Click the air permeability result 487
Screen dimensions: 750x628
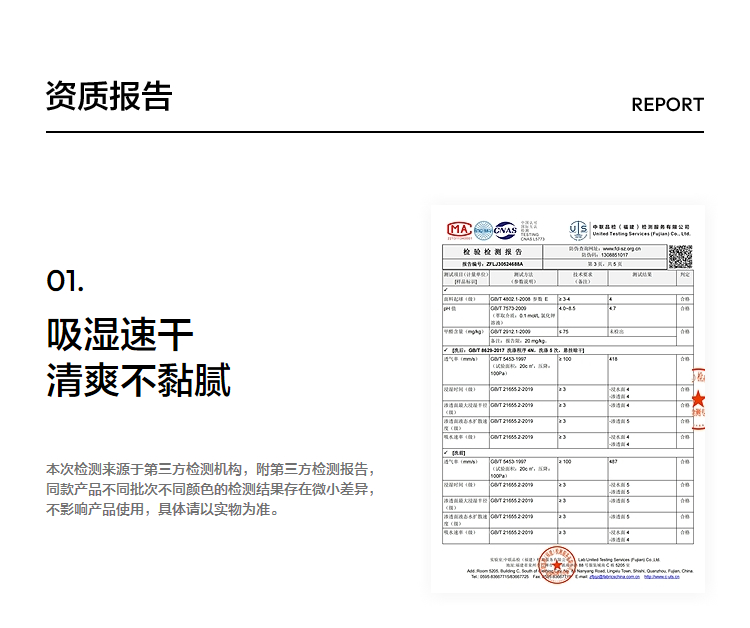613,462
